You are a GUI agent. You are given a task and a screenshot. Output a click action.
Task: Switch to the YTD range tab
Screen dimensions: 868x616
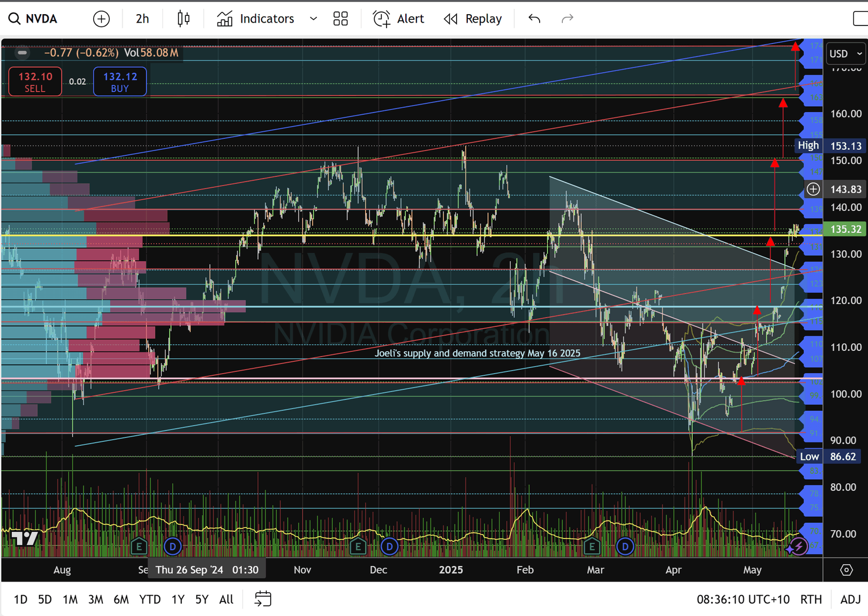150,599
